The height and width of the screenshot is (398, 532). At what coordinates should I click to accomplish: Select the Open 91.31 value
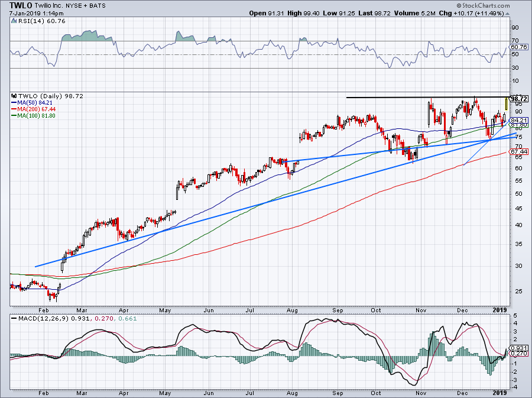coord(267,13)
